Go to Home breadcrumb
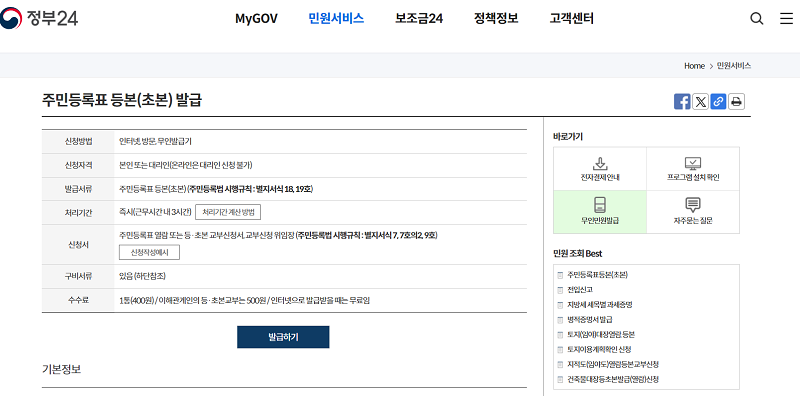Viewport: 800px width, 396px height. pyautogui.click(x=694, y=66)
